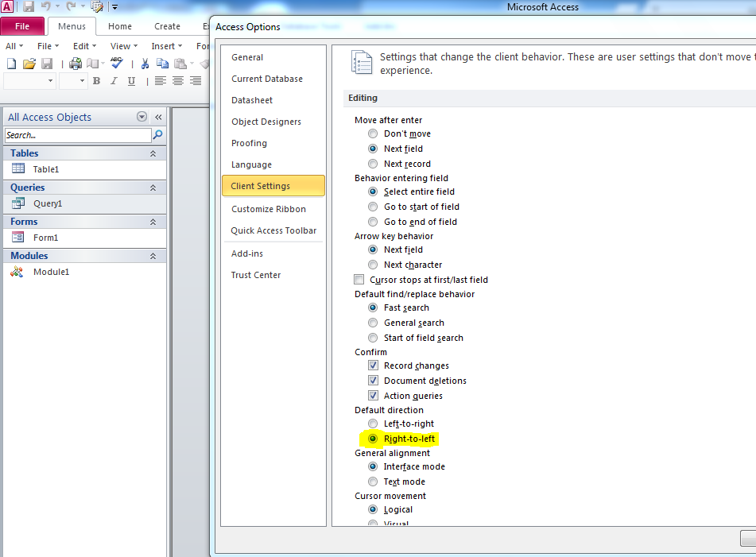Open All Access Objects dropdown menu

coord(142,117)
